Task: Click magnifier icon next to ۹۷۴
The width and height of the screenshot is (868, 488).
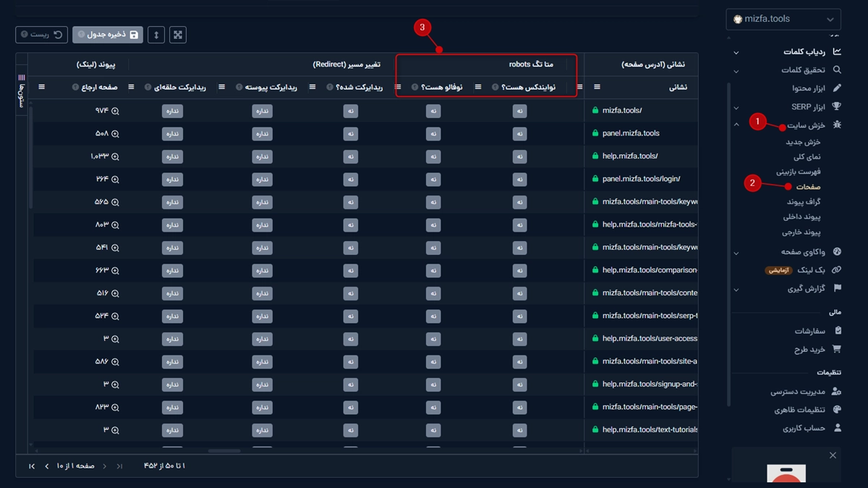Action: pyautogui.click(x=115, y=111)
